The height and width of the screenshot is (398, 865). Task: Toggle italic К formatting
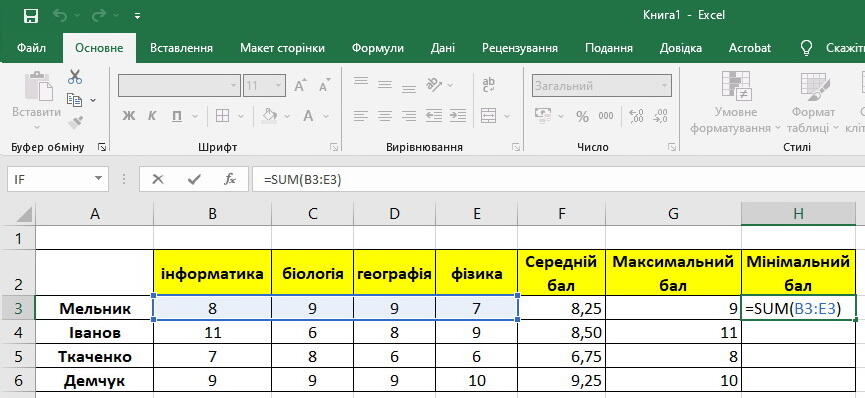tap(152, 115)
